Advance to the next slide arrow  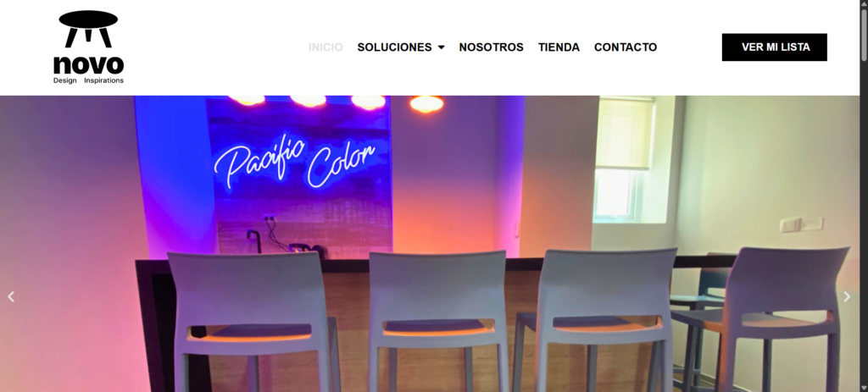pos(847,297)
